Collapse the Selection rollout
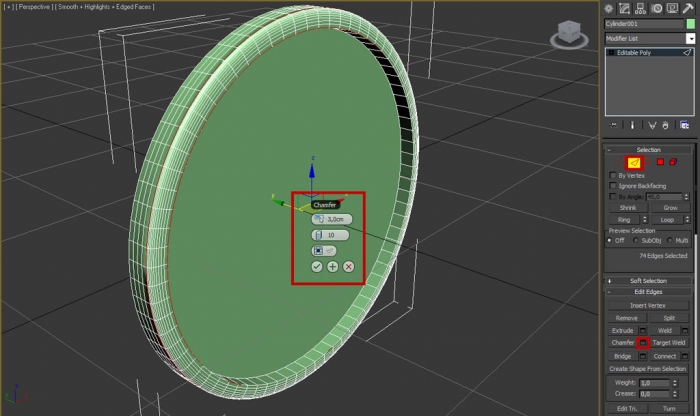 (x=648, y=150)
